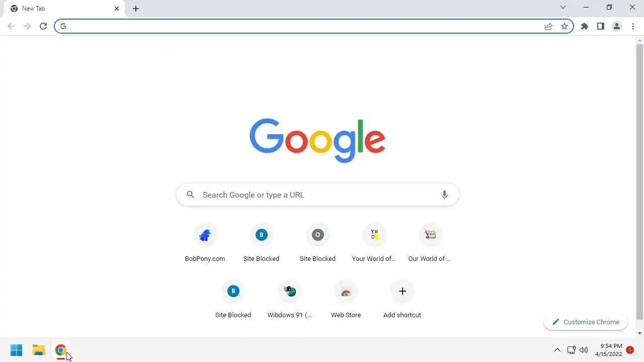This screenshot has height=362, width=644.
Task: Close the New Tab tab
Action: point(117,9)
